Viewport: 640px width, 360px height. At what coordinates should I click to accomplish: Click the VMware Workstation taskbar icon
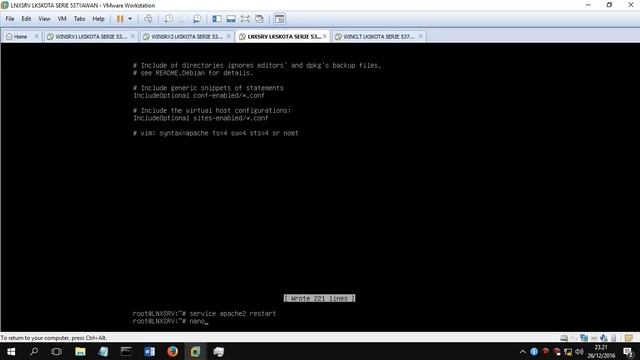point(196,351)
